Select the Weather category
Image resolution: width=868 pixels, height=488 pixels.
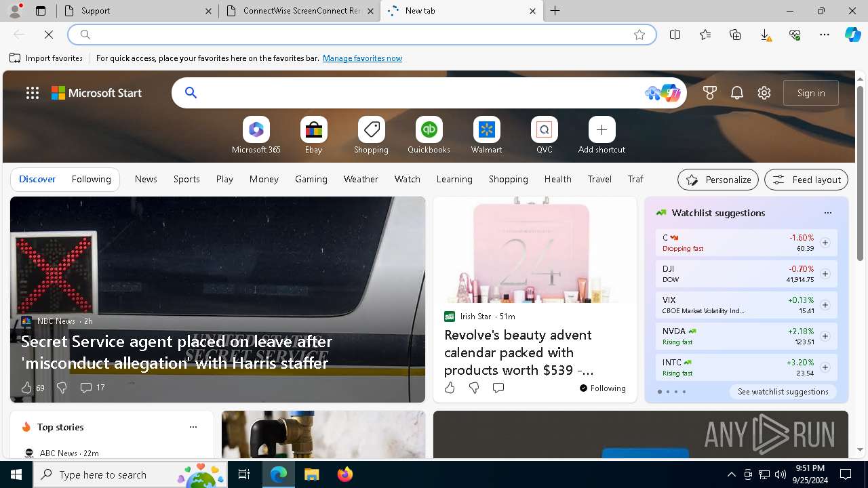click(x=361, y=179)
